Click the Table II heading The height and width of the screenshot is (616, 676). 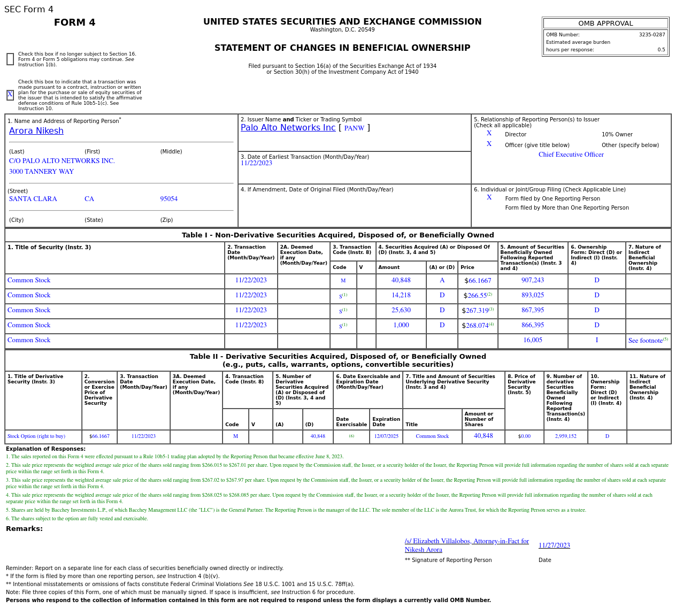point(338,360)
